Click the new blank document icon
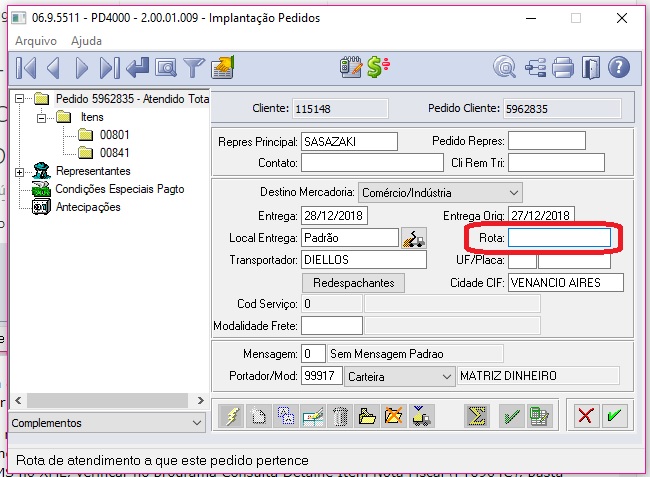This screenshot has height=477, width=650. pos(259,416)
